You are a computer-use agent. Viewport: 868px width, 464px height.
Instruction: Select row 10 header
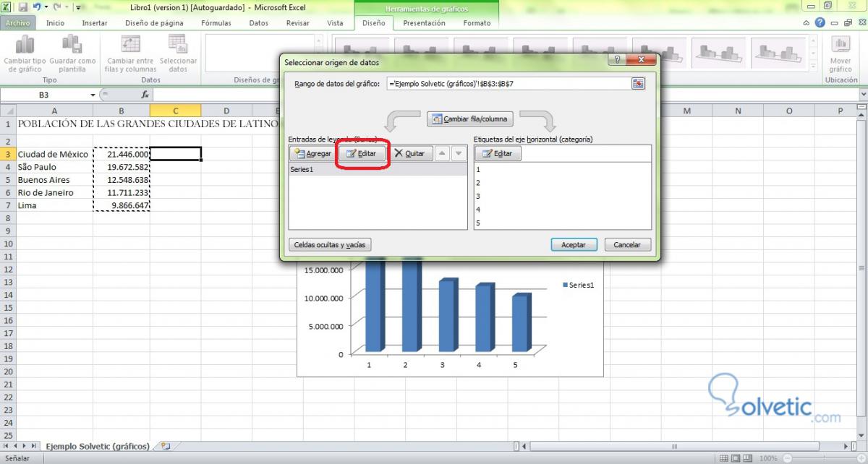[x=8, y=244]
